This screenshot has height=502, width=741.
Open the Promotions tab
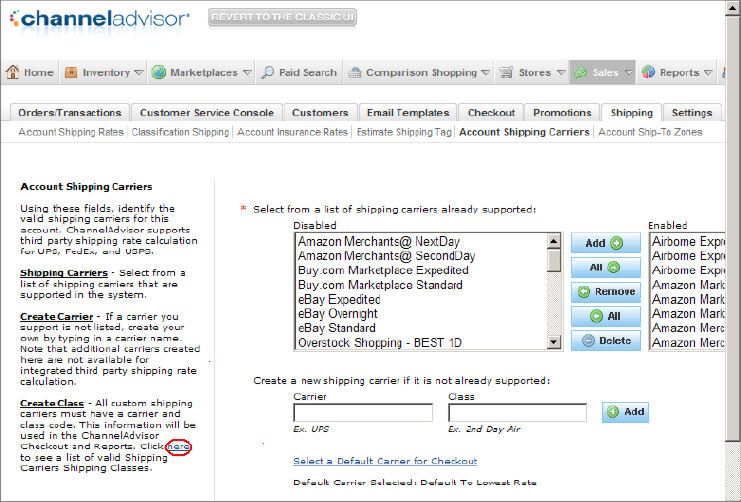tap(562, 113)
